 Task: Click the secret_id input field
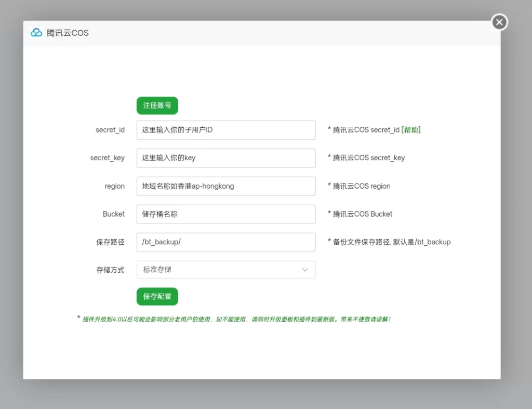click(x=226, y=129)
